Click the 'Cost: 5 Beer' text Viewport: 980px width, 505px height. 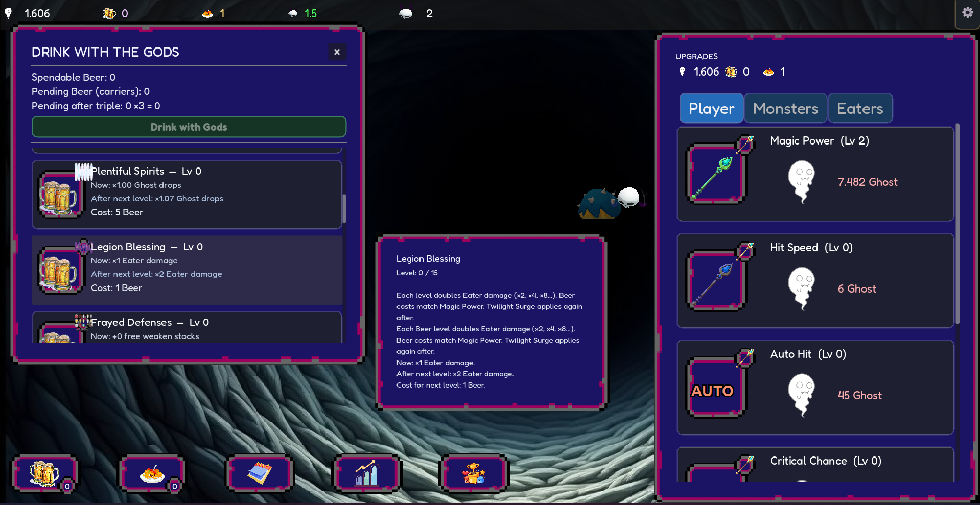(x=117, y=212)
